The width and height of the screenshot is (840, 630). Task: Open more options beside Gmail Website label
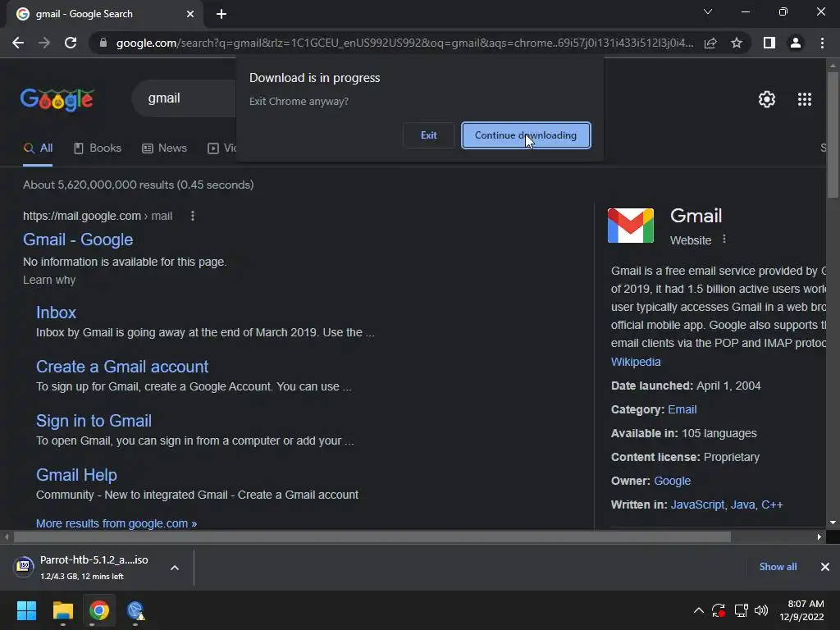(x=724, y=239)
